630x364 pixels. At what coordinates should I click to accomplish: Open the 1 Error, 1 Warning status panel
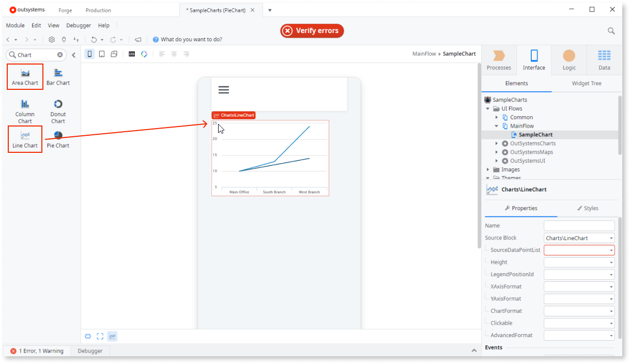tap(38, 351)
